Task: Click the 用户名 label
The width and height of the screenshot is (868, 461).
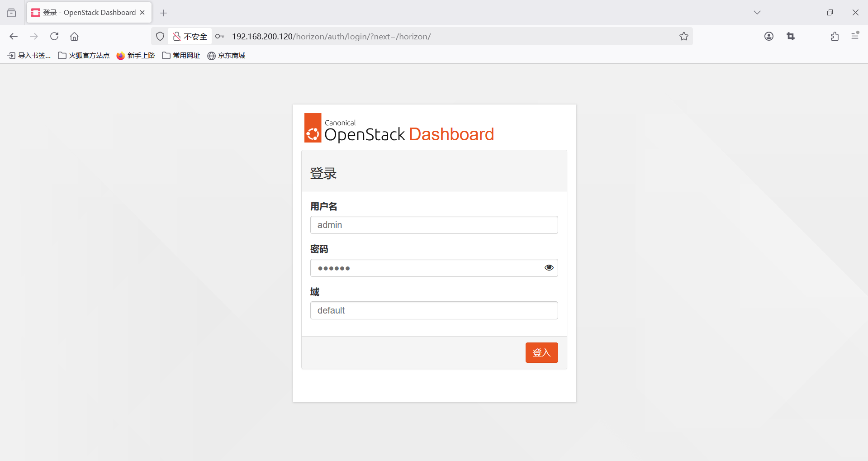Action: (324, 207)
